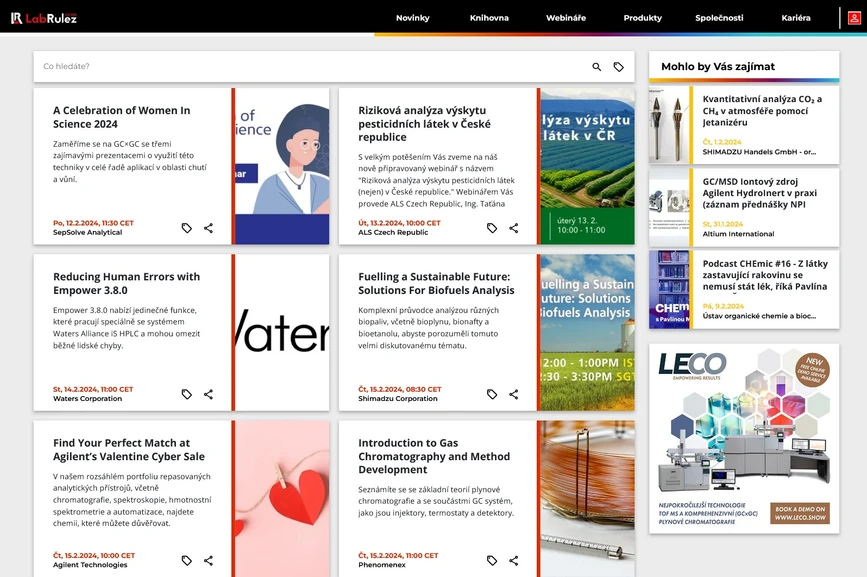The height and width of the screenshot is (577, 867).
Task: Open the Novinky menu item
Action: pos(413,17)
